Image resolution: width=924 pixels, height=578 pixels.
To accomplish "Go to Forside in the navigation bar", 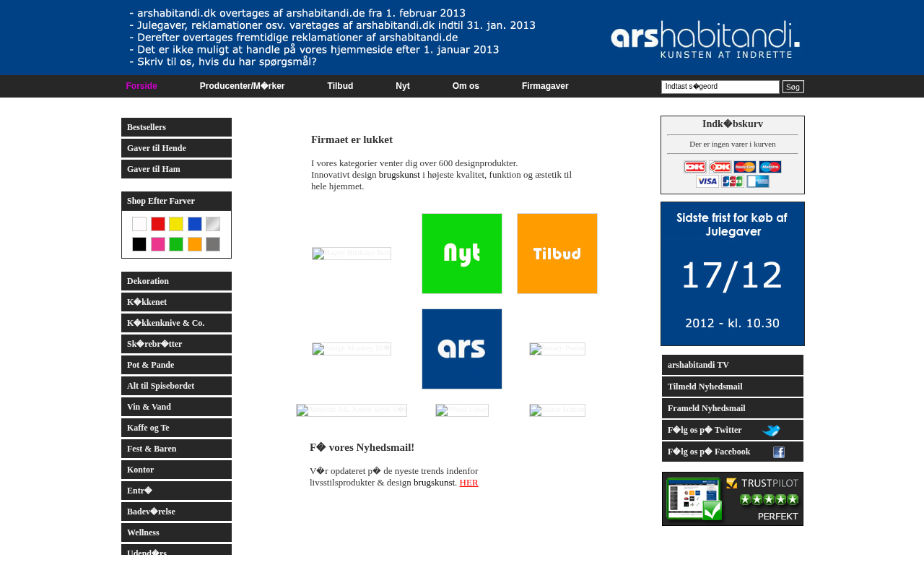I will coord(141,86).
